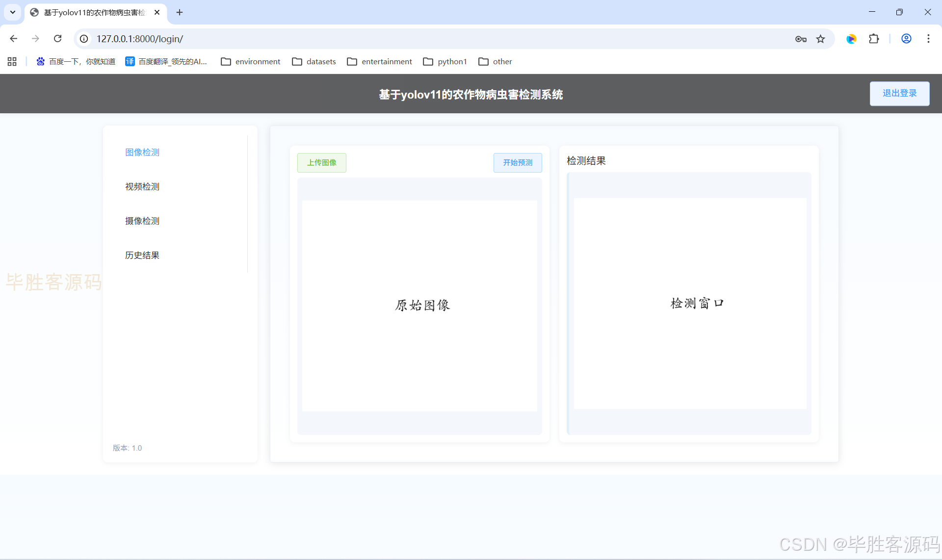Open the extensions puzzle icon
Image resolution: width=942 pixels, height=560 pixels.
point(874,39)
